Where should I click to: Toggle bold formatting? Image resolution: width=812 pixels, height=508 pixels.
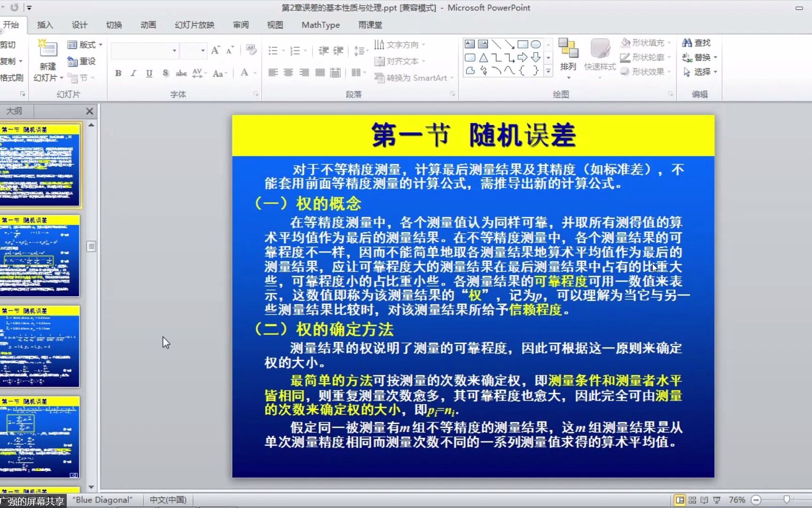(x=118, y=73)
